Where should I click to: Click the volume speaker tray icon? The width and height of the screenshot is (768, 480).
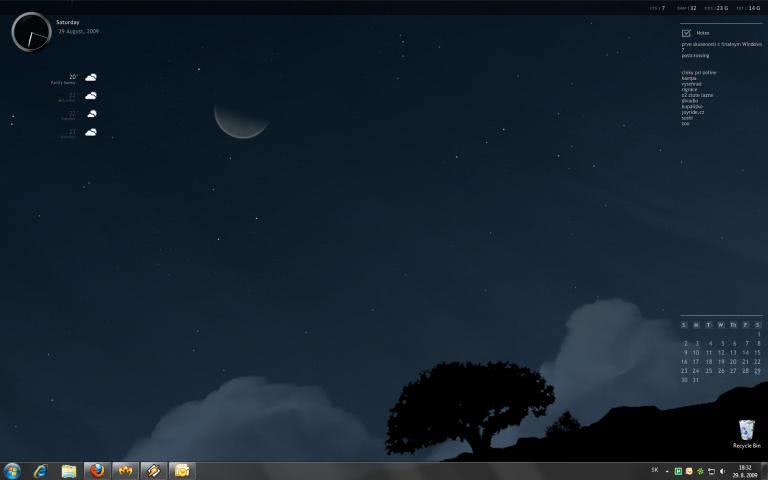pos(722,471)
